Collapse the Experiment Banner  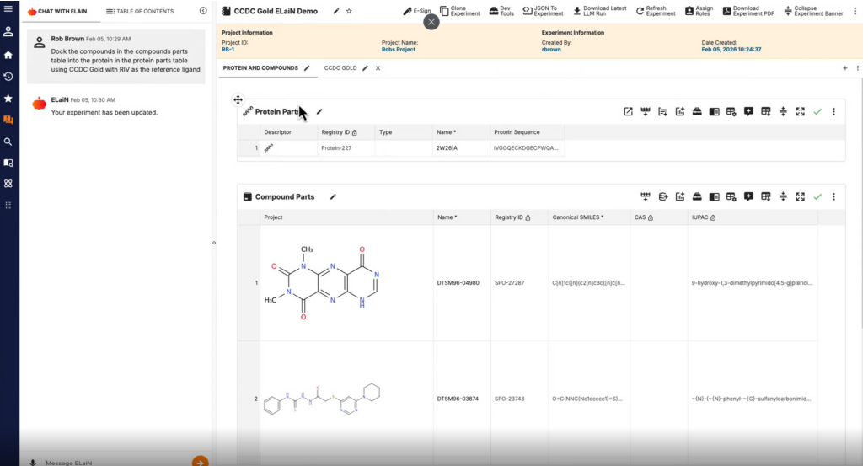coord(812,12)
